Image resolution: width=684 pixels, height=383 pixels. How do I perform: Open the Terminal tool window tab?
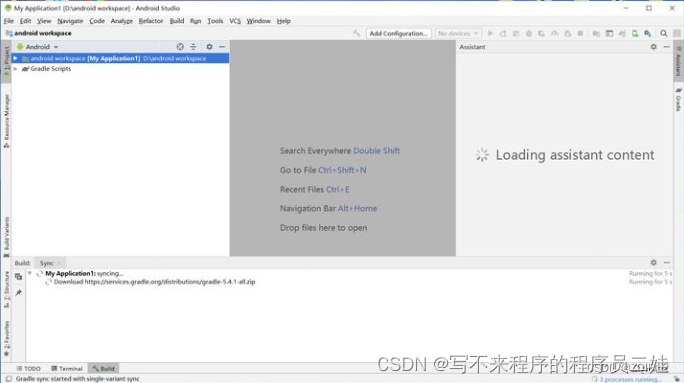[67, 369]
